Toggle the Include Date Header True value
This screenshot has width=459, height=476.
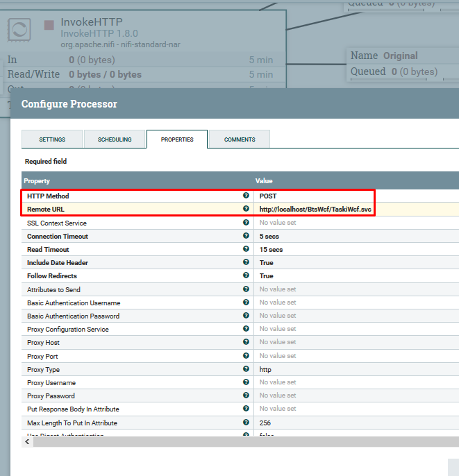point(267,263)
